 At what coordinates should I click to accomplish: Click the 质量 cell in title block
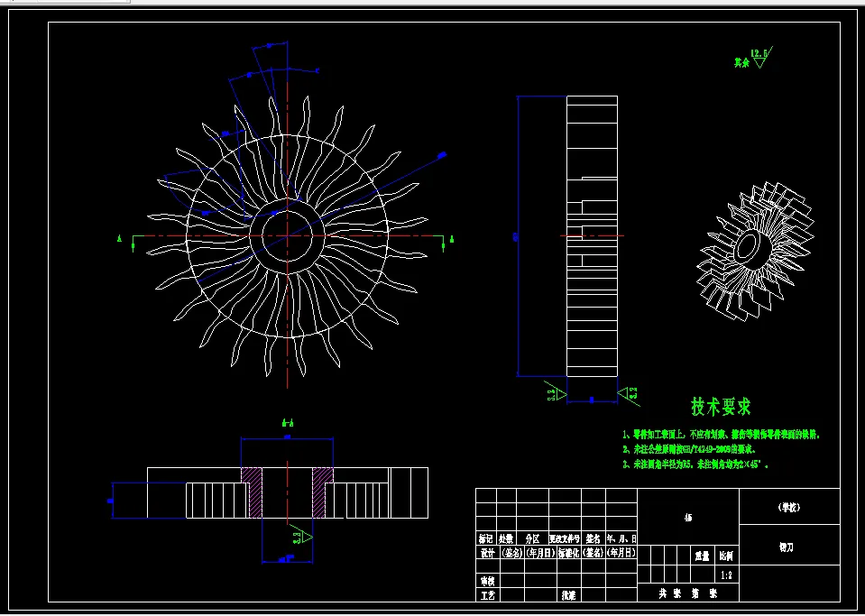point(702,556)
